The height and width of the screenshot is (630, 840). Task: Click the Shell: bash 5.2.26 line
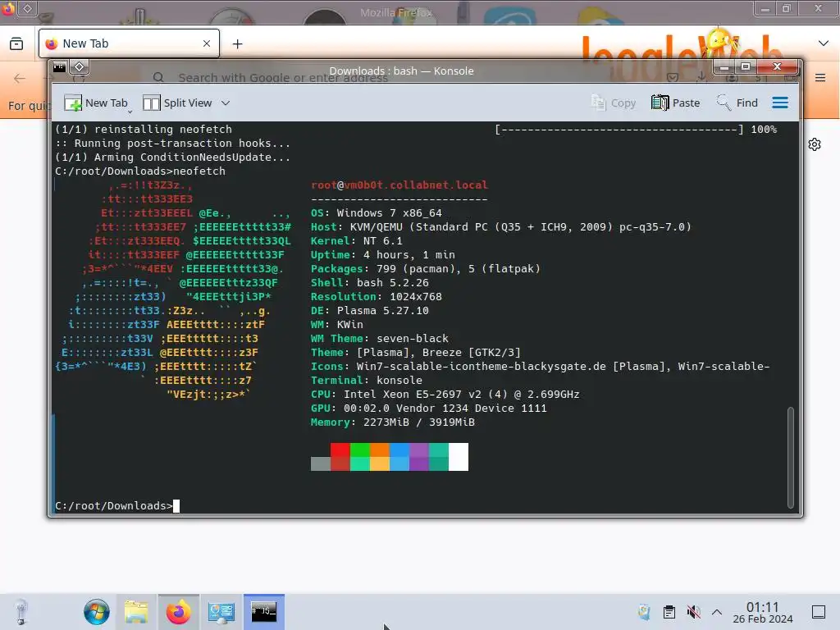click(370, 282)
